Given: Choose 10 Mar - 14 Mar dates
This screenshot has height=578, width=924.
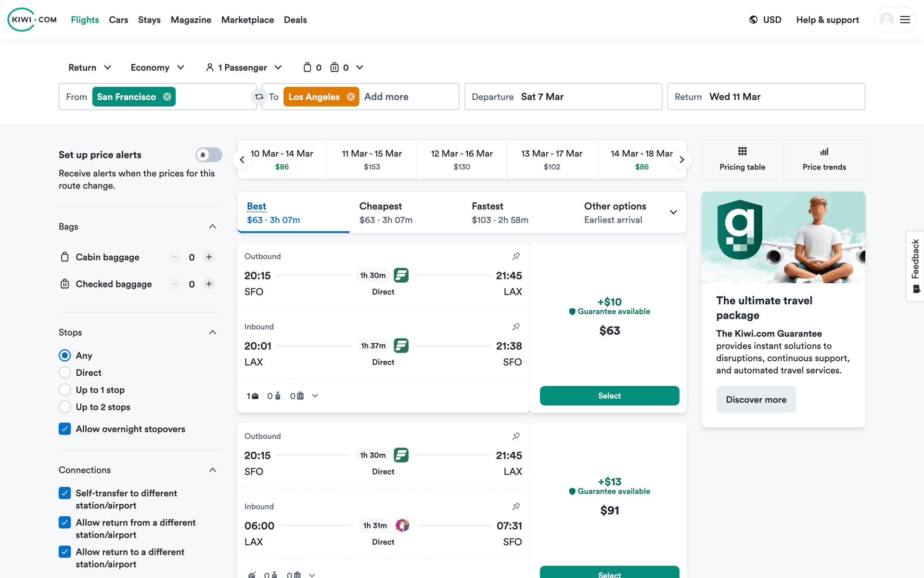Looking at the screenshot, I should click(282, 159).
